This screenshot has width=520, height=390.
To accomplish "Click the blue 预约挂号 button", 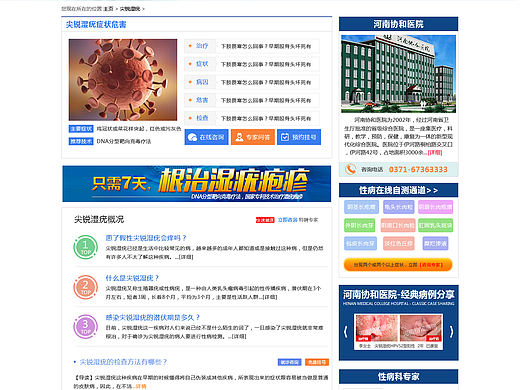I will 299,137.
